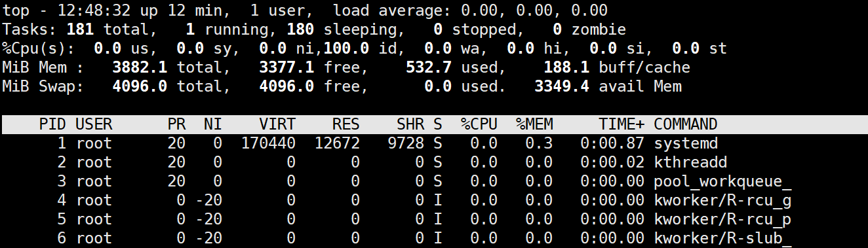This screenshot has height=248, width=868.
Task: Click the 3377.1 free memory value
Action: point(286,67)
